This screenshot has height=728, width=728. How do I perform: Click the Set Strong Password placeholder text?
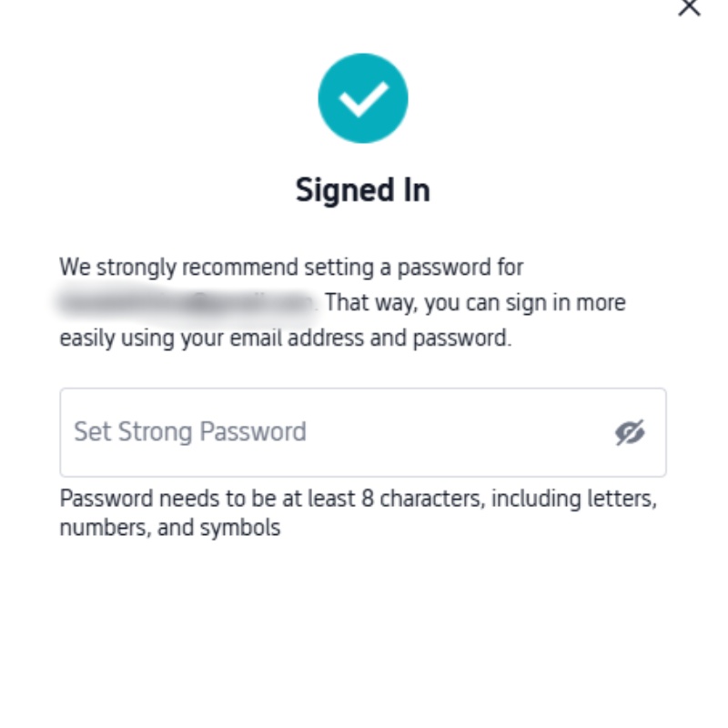[190, 431]
